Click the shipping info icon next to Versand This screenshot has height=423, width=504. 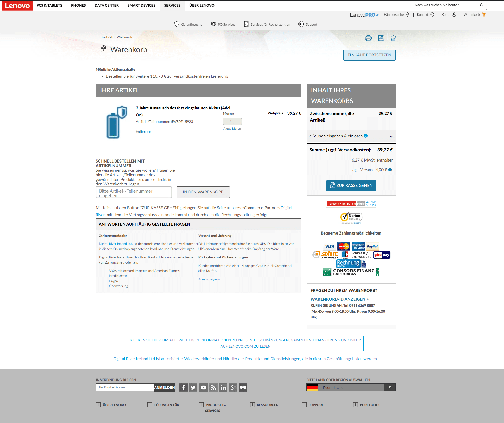click(390, 170)
